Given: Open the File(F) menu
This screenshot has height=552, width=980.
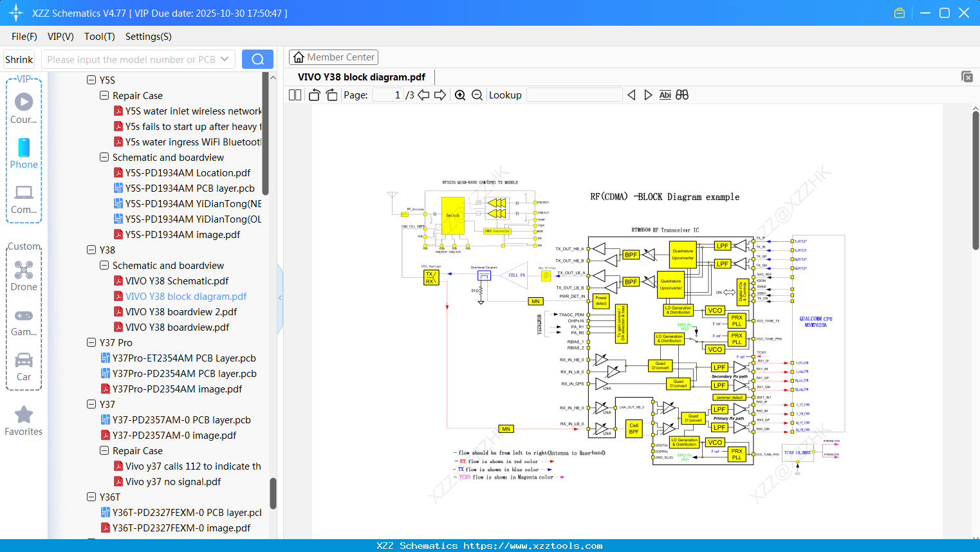Looking at the screenshot, I should (24, 37).
